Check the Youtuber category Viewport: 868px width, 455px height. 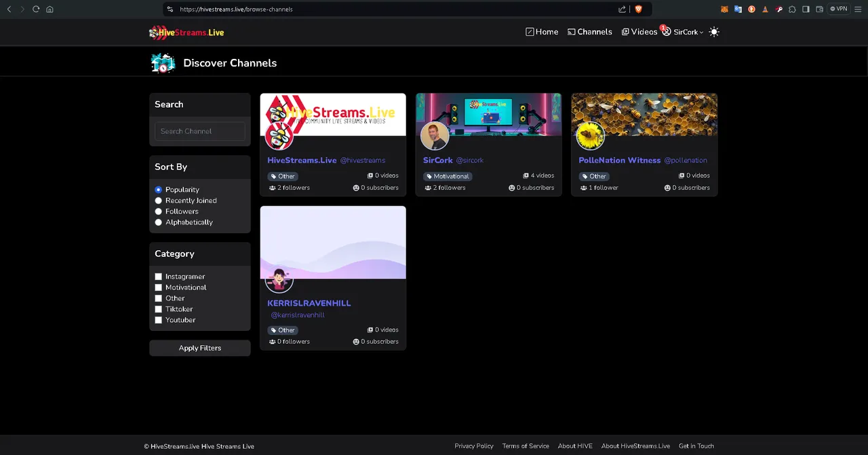pyautogui.click(x=159, y=320)
